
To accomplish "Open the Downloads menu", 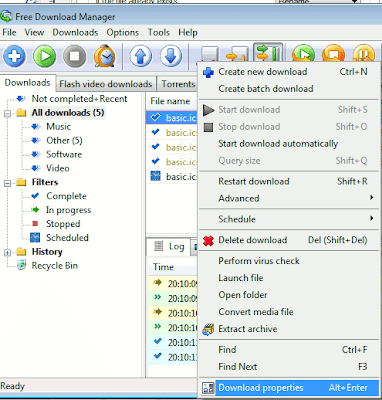I will pos(75,32).
